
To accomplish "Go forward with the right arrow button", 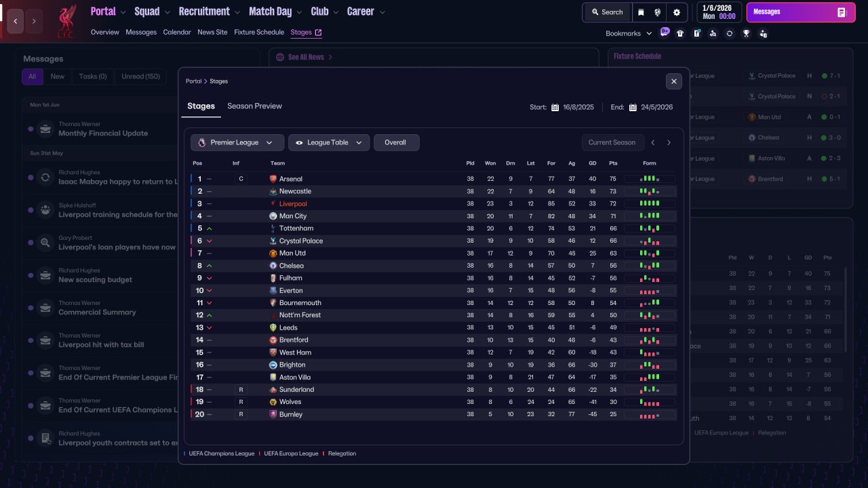I will pos(34,22).
